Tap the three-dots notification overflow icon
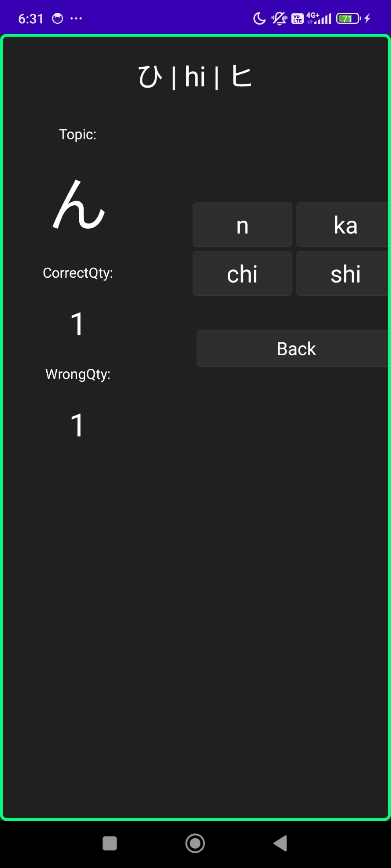391x868 pixels. tap(76, 18)
